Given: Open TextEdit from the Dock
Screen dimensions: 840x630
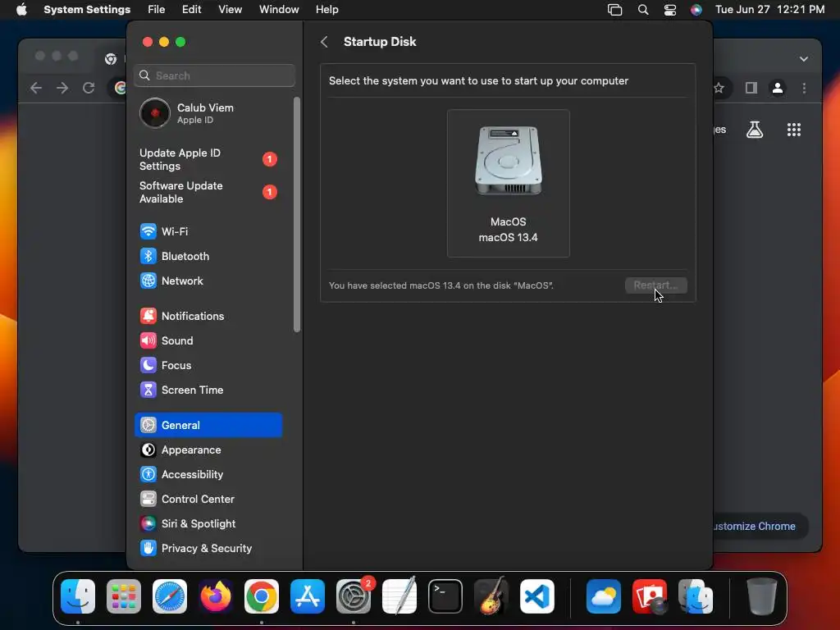Looking at the screenshot, I should click(x=399, y=596).
